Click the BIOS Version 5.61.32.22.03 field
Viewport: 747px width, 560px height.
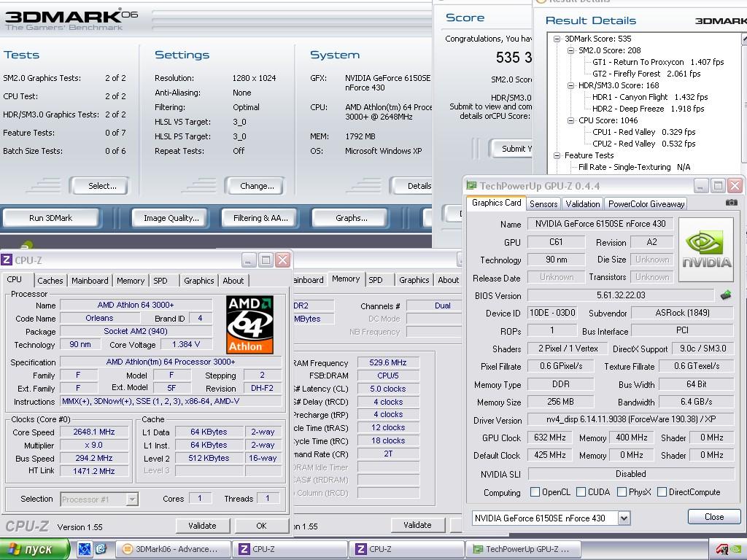tap(621, 295)
